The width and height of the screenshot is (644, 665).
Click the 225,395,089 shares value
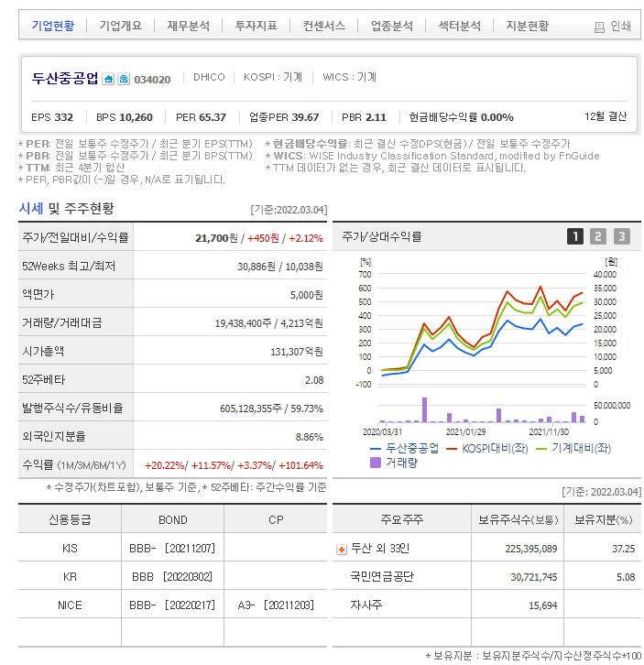(530, 549)
